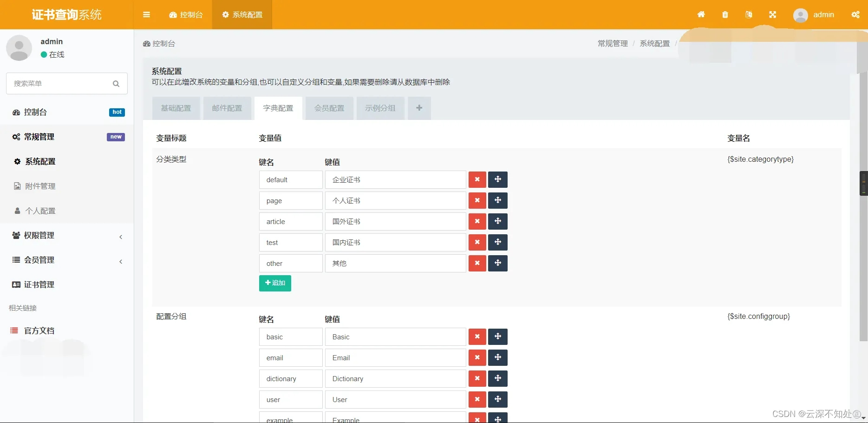The height and width of the screenshot is (423, 868).
Task: Click the plus tab to add group
Action: point(419,108)
